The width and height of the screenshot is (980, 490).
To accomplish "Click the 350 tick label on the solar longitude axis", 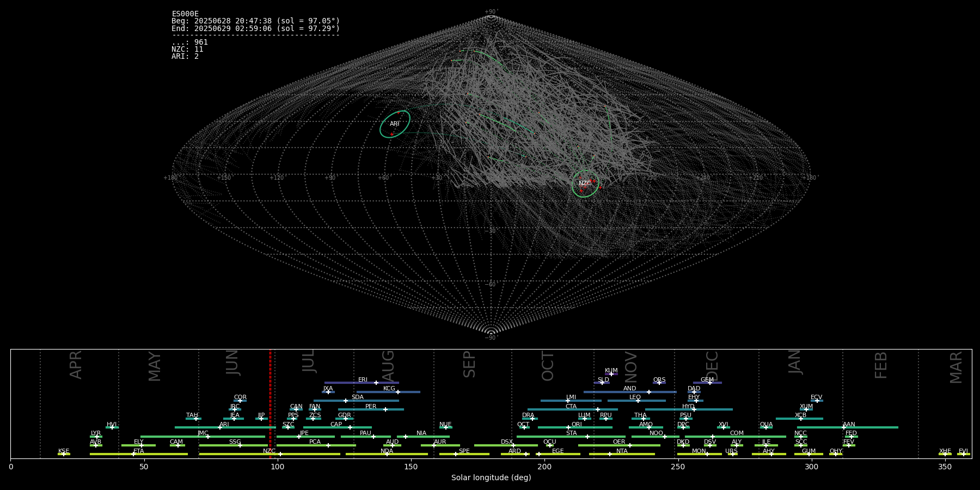I will tap(945, 467).
